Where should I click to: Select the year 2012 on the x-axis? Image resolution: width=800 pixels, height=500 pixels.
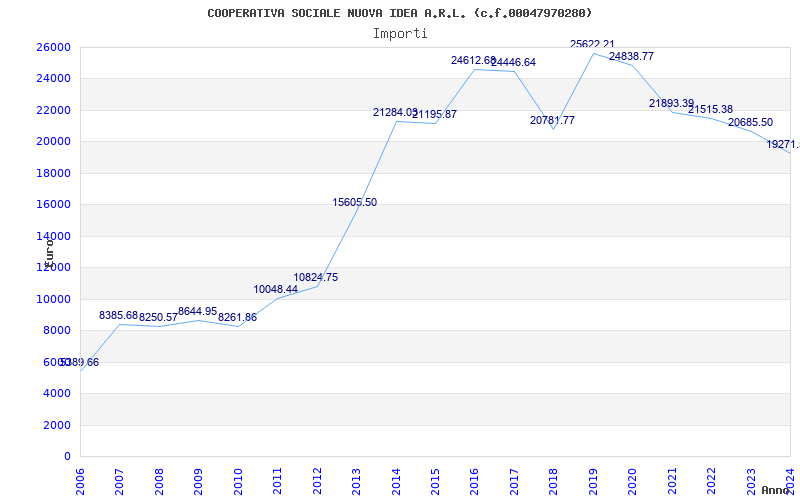pyautogui.click(x=317, y=481)
